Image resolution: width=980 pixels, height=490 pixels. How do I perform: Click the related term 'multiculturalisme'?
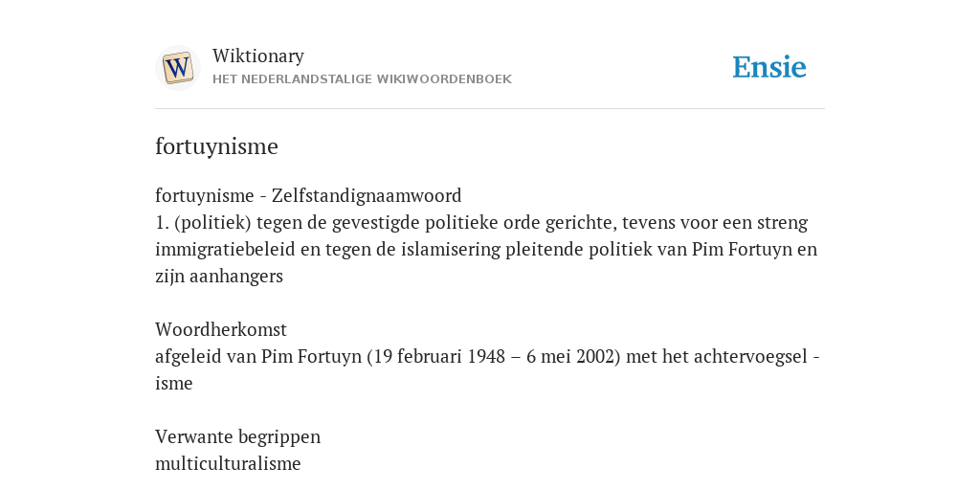pos(228,464)
